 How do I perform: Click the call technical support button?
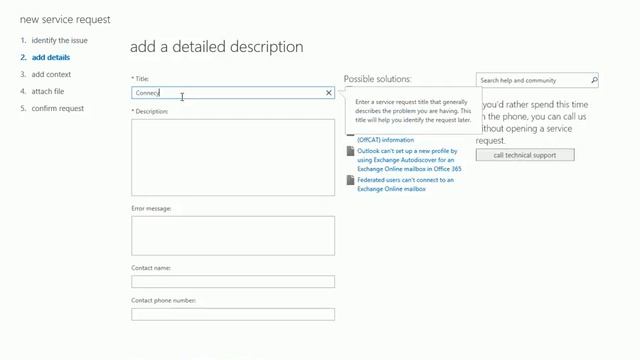525,155
